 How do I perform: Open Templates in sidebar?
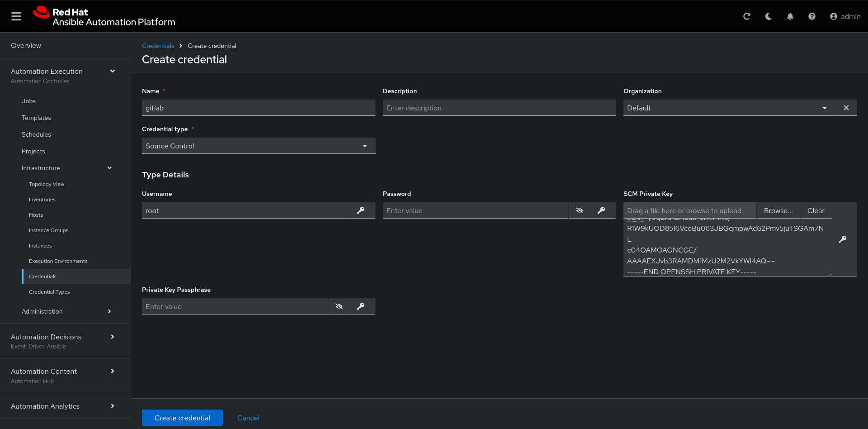(36, 118)
